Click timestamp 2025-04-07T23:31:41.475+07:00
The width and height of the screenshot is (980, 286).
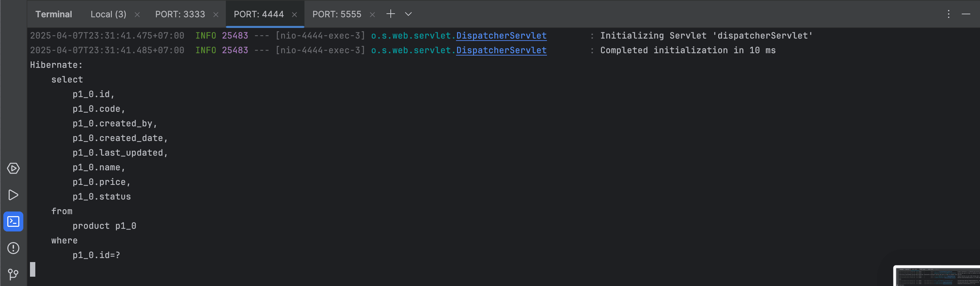click(107, 36)
